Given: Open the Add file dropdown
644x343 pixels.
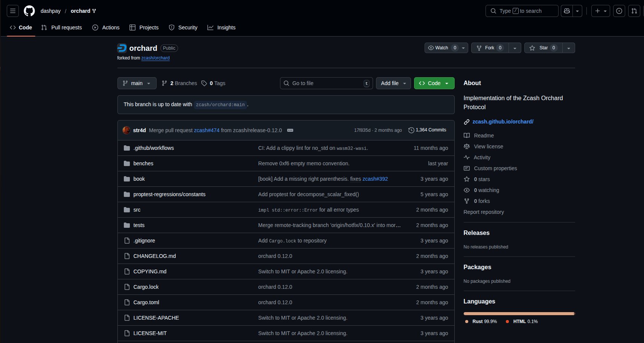Looking at the screenshot, I should pos(393,83).
